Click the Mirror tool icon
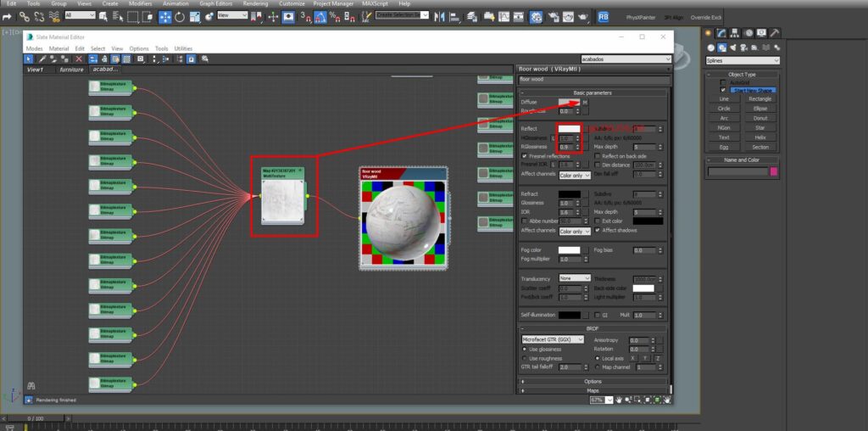Image resolution: width=868 pixels, height=431 pixels. pos(440,17)
